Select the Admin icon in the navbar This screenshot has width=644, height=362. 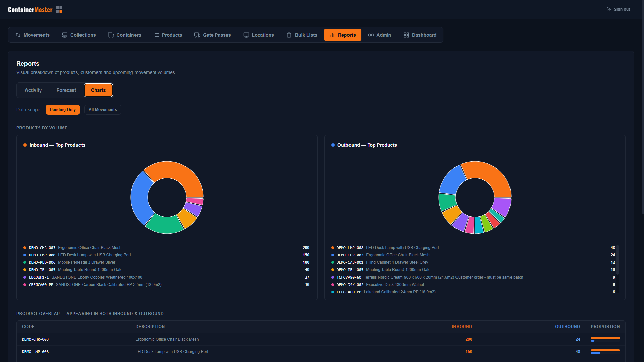tap(371, 35)
